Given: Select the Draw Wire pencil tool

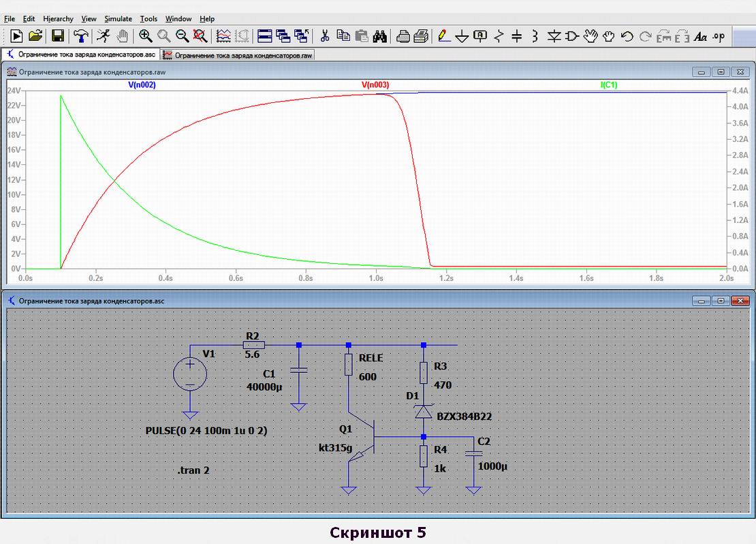Looking at the screenshot, I should coord(444,35).
